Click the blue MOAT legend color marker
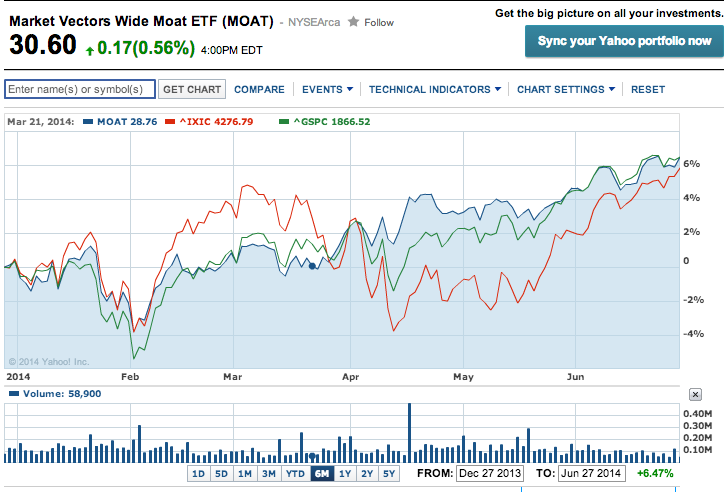The image size is (725, 492). click(x=88, y=122)
